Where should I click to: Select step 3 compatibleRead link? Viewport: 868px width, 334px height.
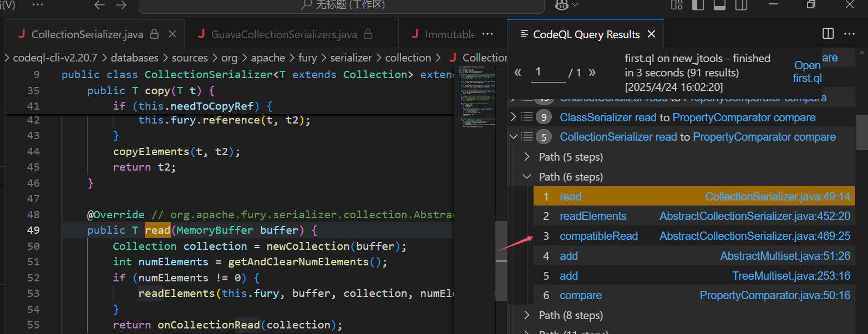pyautogui.click(x=598, y=236)
